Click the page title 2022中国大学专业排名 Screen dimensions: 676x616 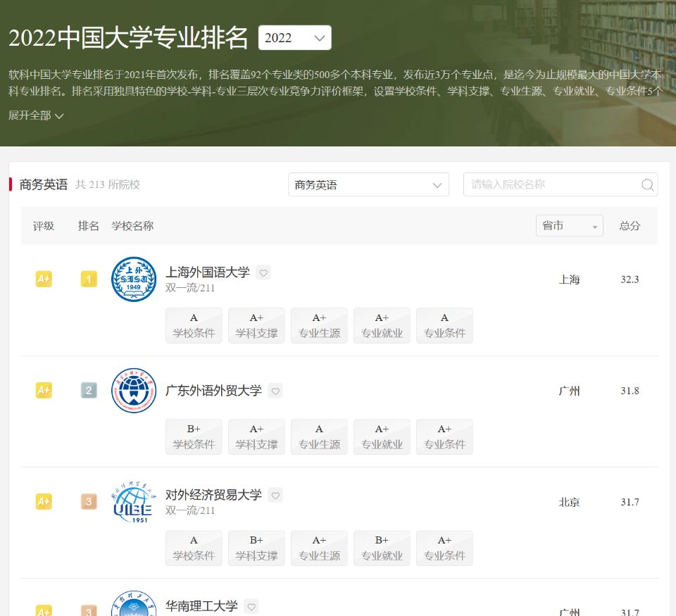pyautogui.click(x=128, y=38)
